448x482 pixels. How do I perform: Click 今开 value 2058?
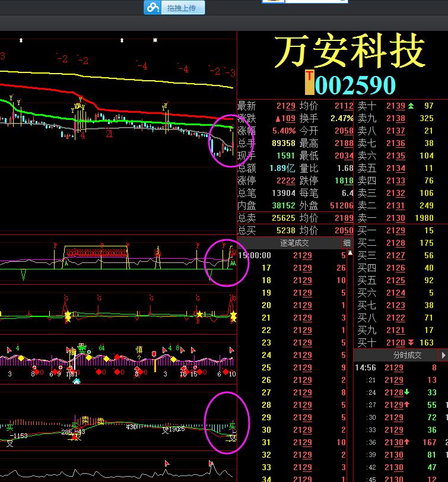pyautogui.click(x=344, y=131)
